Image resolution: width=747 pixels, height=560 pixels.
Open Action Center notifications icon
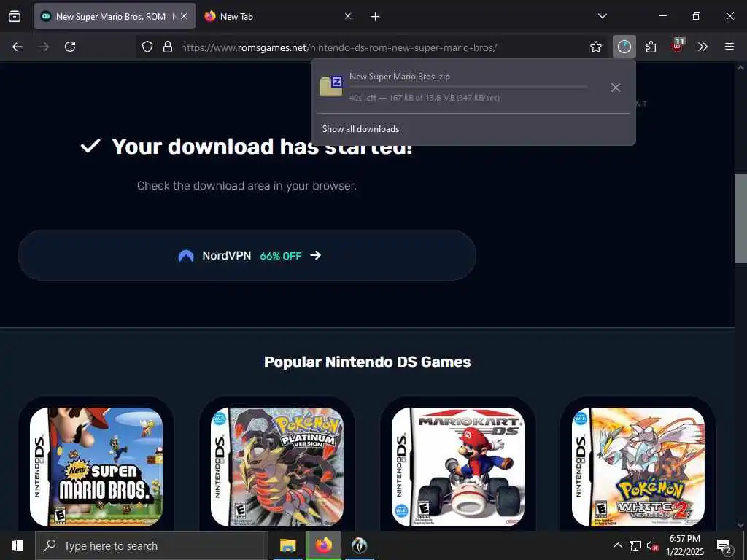(724, 546)
